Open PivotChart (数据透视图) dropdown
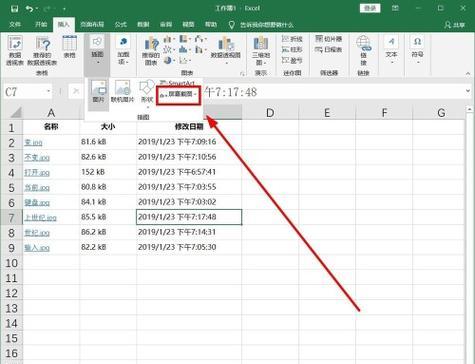The height and width of the screenshot is (364, 475). [x=226, y=50]
